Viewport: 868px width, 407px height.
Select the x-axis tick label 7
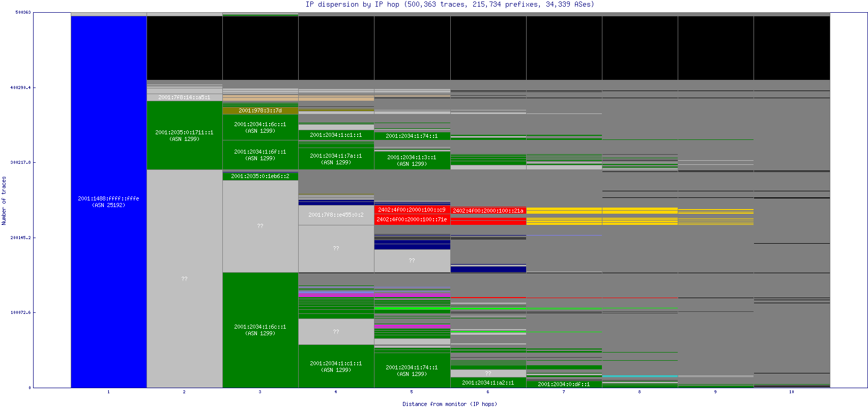click(x=564, y=392)
